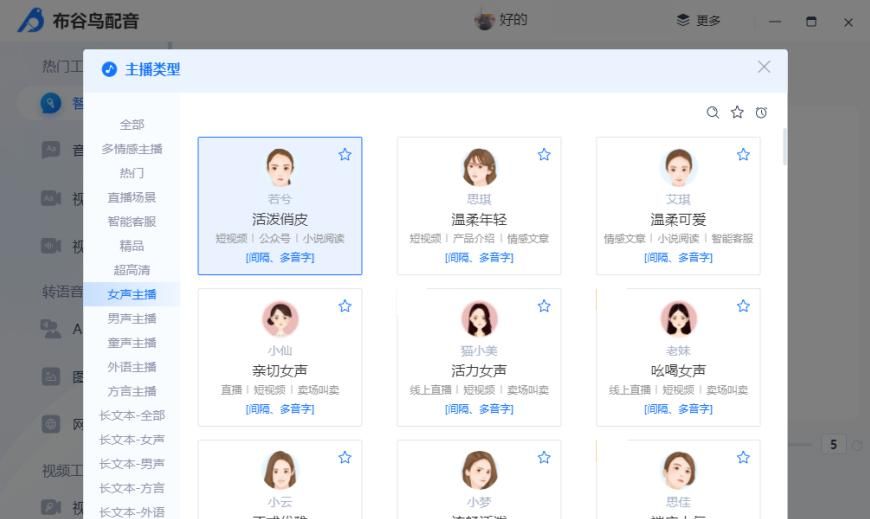Screen dimensions: 870x519
Task: Click [间隔、多音字] link on 猫小美 card
Action: point(479,409)
